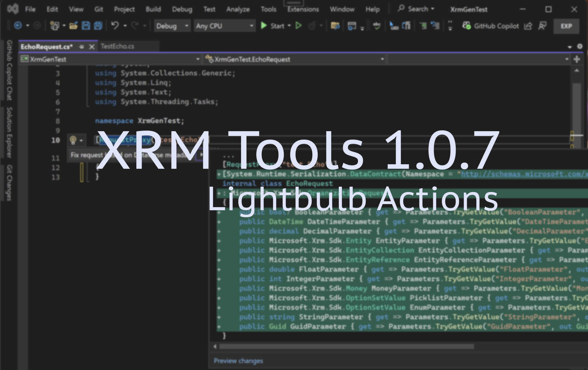The image size is (588, 370).
Task: Click the feedback person icon
Action: [542, 26]
